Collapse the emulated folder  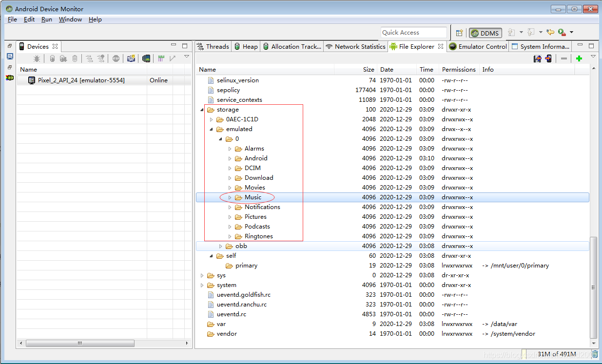click(211, 129)
